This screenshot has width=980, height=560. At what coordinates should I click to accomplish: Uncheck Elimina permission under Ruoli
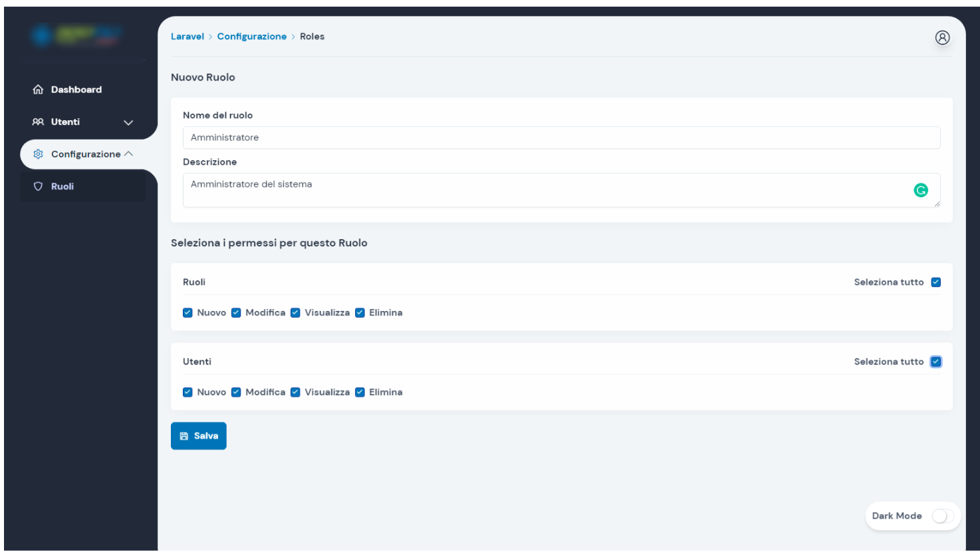pos(360,313)
